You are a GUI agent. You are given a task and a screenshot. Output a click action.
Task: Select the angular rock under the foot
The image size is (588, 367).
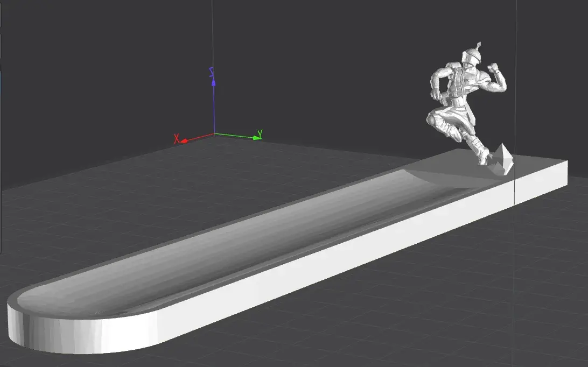pos(502,160)
